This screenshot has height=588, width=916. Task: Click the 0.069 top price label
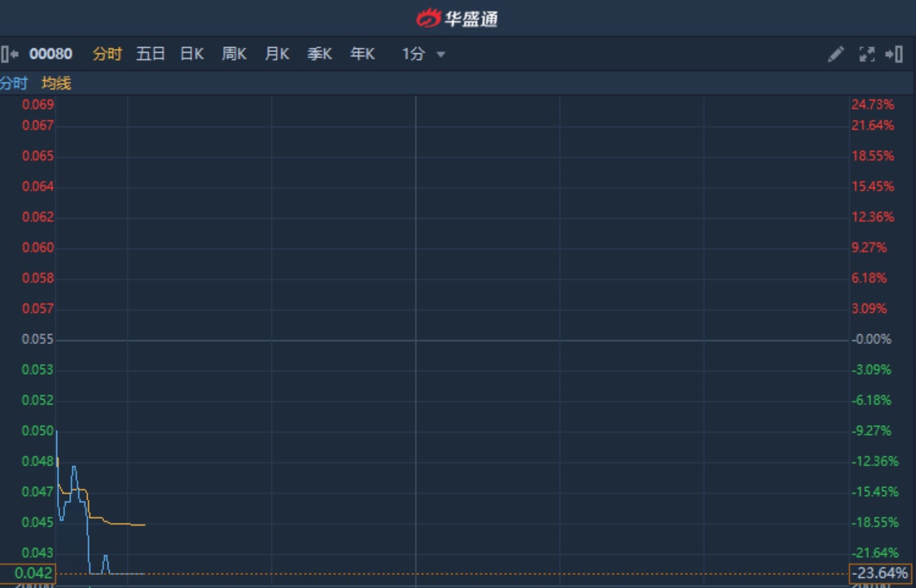(x=38, y=104)
